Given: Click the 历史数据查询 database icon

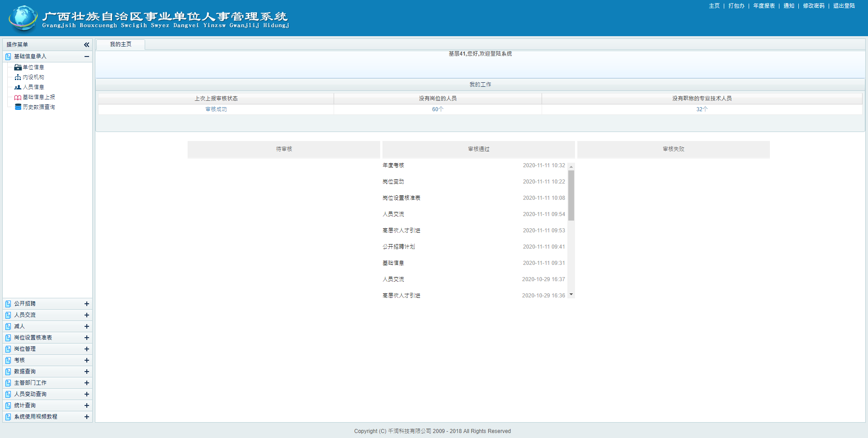Looking at the screenshot, I should tap(18, 107).
